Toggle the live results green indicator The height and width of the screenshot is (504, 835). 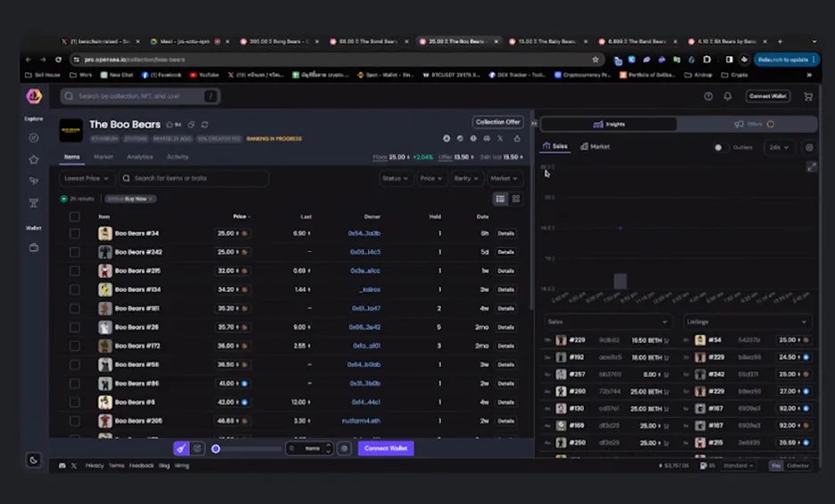(x=64, y=199)
